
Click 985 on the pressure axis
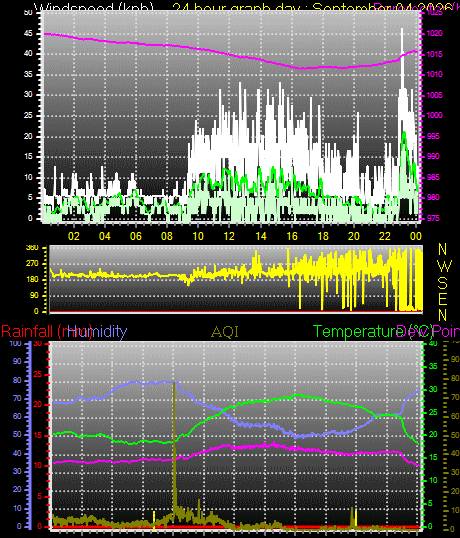pos(433,177)
